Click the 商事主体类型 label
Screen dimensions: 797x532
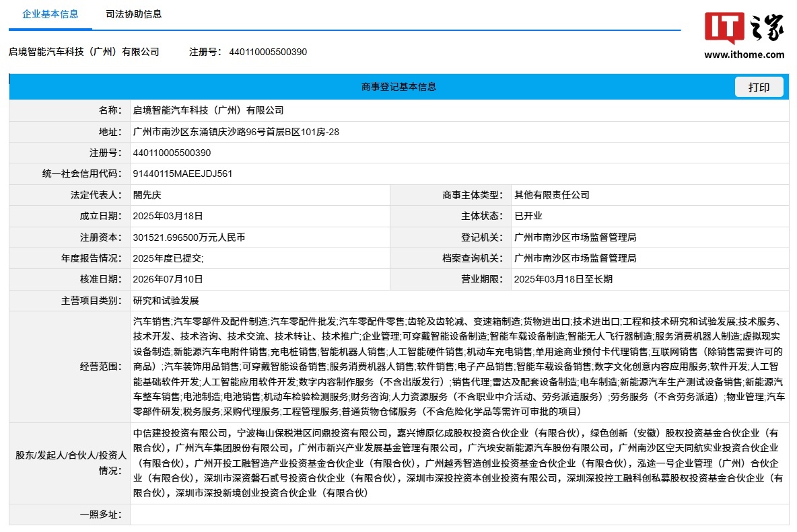472,195
